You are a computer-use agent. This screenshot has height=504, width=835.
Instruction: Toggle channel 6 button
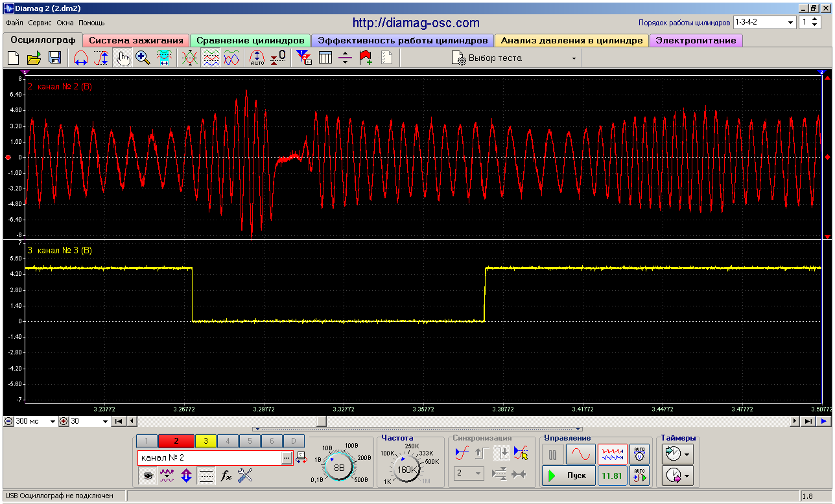pos(272,441)
